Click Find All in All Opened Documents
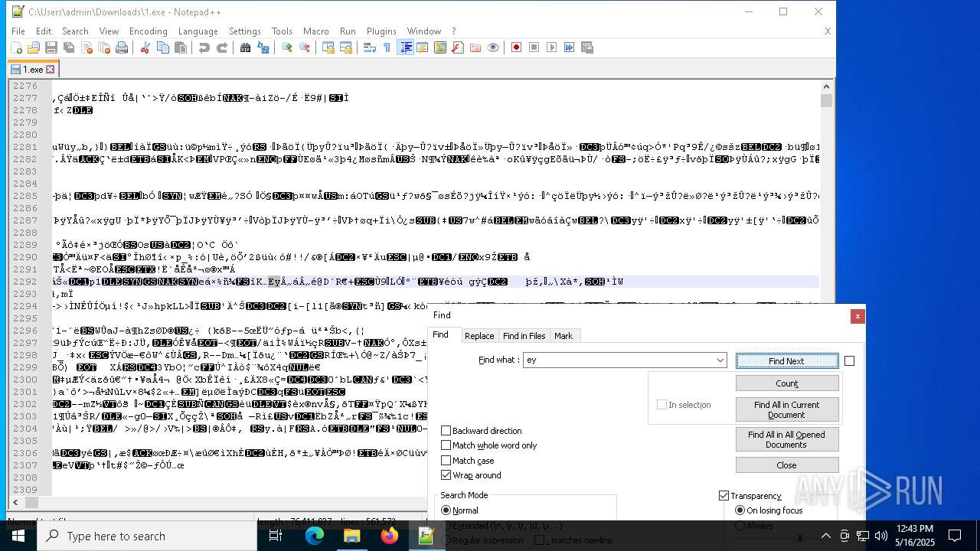The image size is (980, 551). (786, 439)
